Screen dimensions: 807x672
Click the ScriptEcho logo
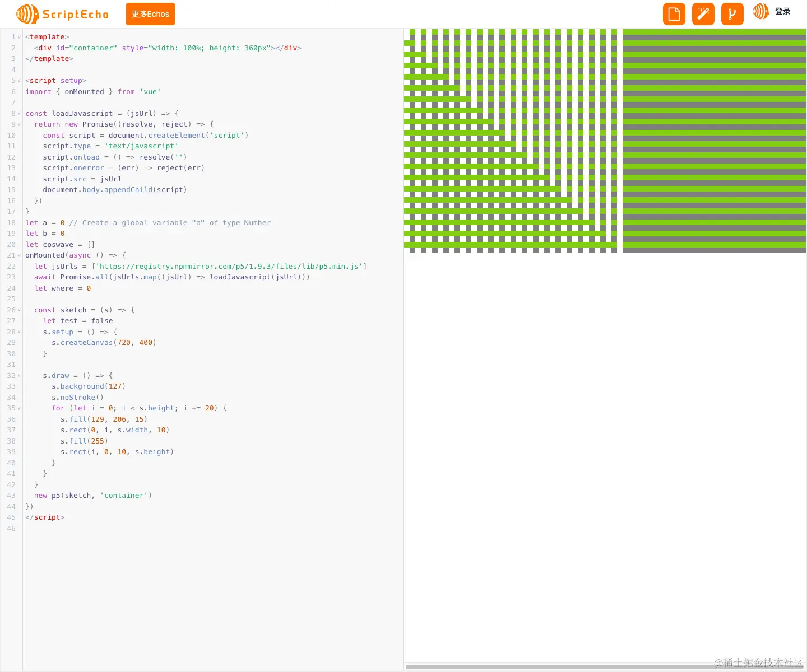click(63, 14)
